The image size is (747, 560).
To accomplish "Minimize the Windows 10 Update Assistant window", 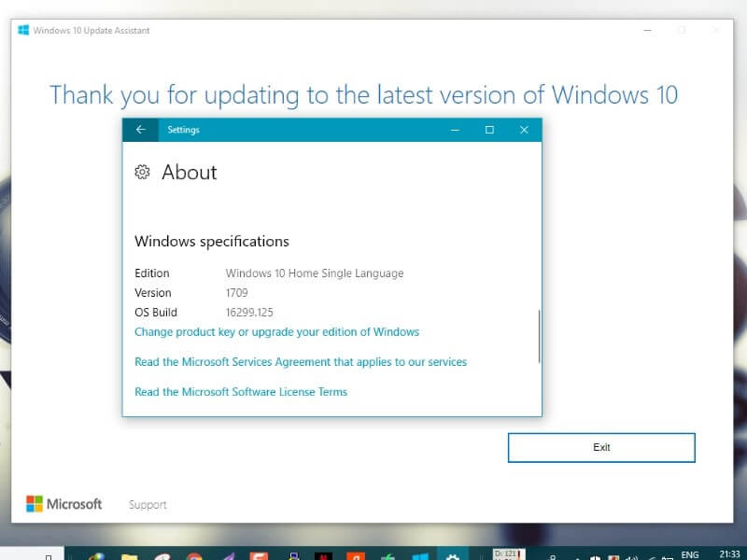I will (x=647, y=30).
